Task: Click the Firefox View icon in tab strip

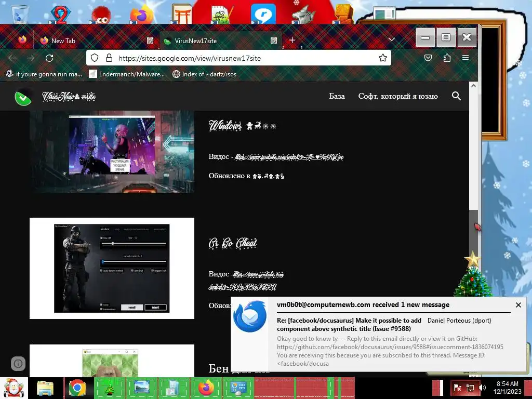Action: (x=22, y=41)
